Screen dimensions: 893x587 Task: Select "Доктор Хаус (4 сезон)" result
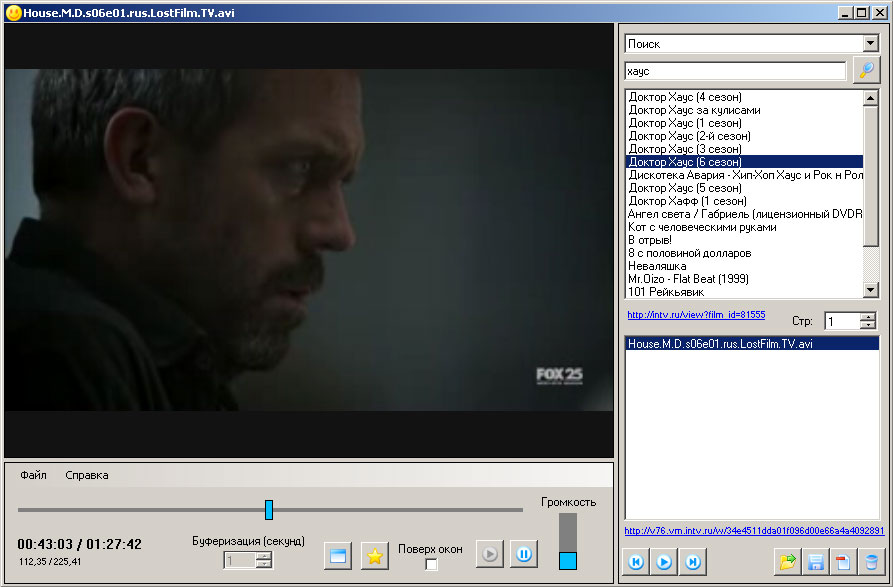click(744, 97)
